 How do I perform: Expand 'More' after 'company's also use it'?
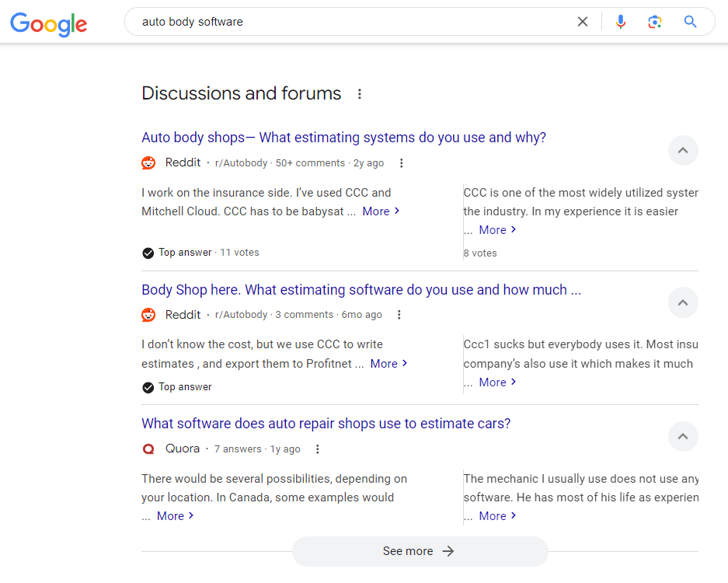point(497,382)
